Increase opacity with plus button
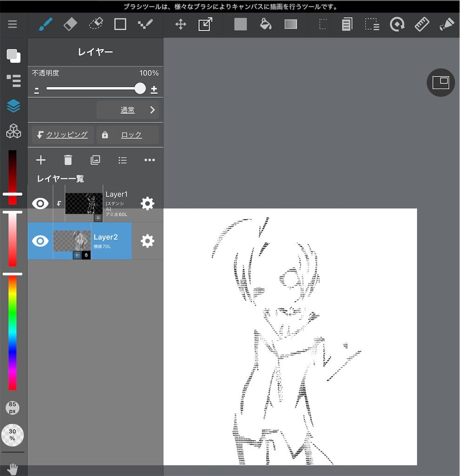460x476 pixels. 154,90
